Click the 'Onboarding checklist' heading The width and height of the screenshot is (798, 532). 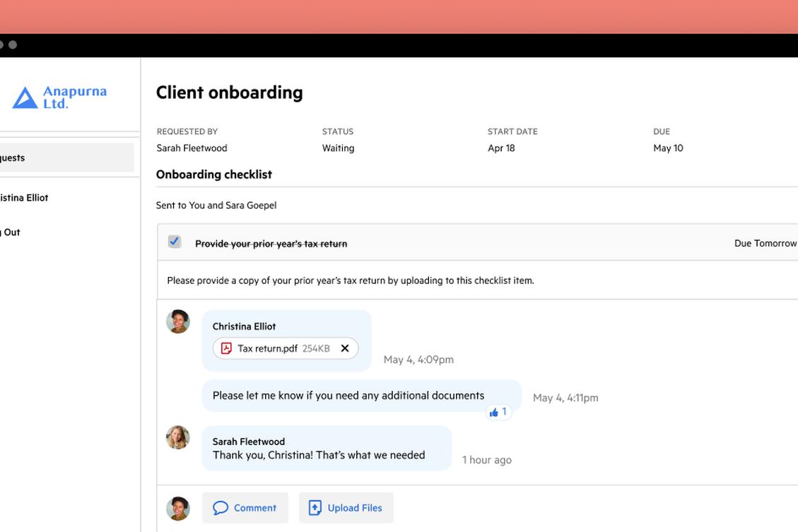214,175
